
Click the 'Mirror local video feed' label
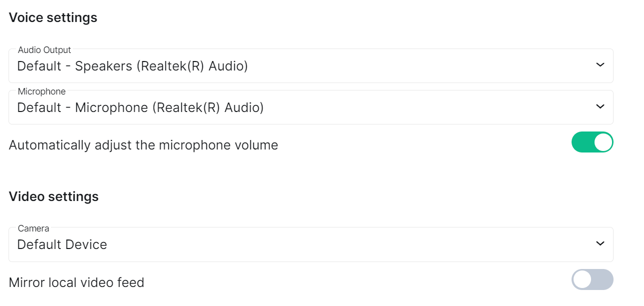point(76,282)
